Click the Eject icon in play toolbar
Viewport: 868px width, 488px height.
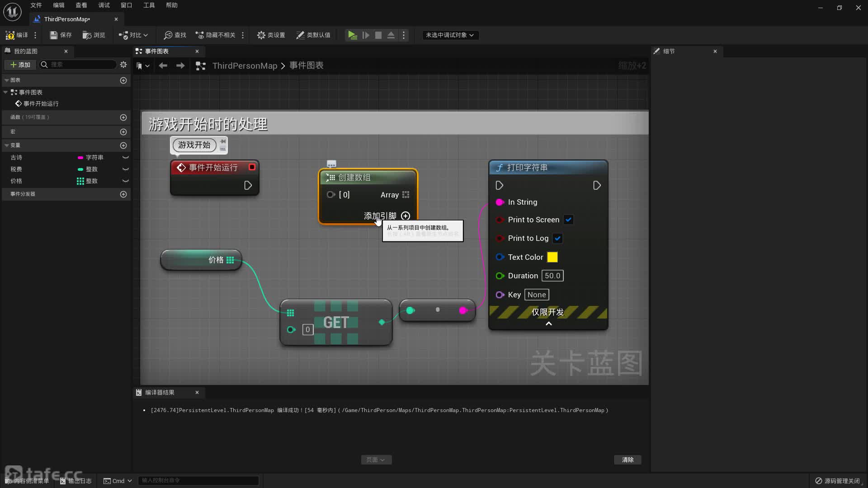click(391, 35)
